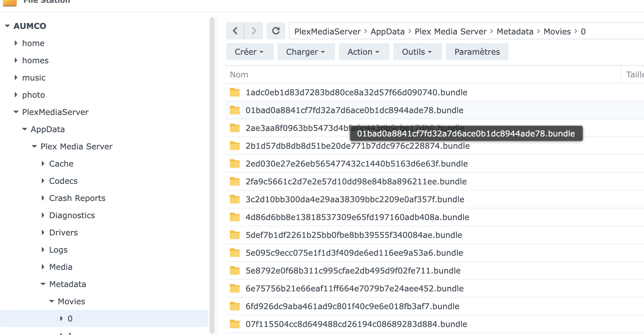Select folder icon of 2b1d57db8db8d51be20de771b7ddc976c228874.bundle
Screen dimensions: 644x335
pyautogui.click(x=235, y=146)
